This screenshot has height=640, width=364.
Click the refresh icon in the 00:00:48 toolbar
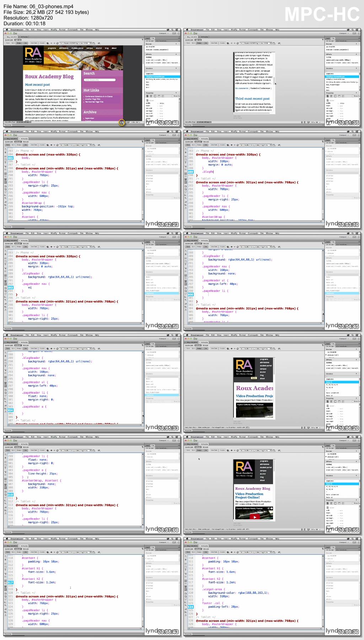pos(57,43)
